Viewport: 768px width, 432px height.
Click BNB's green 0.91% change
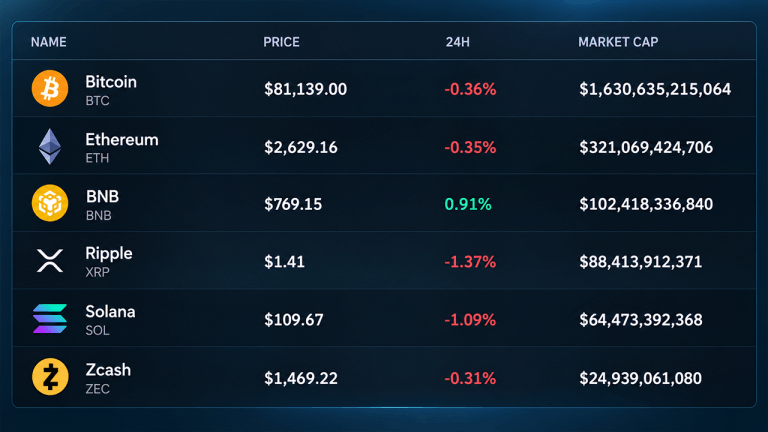(x=468, y=204)
